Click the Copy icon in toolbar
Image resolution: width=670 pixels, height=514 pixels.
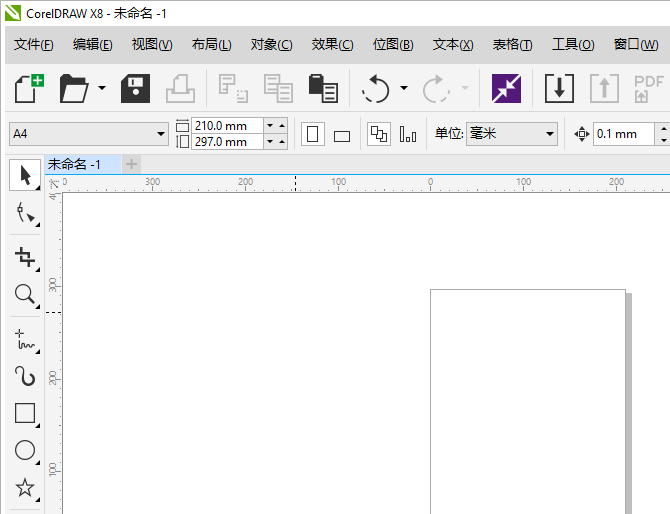coord(278,88)
